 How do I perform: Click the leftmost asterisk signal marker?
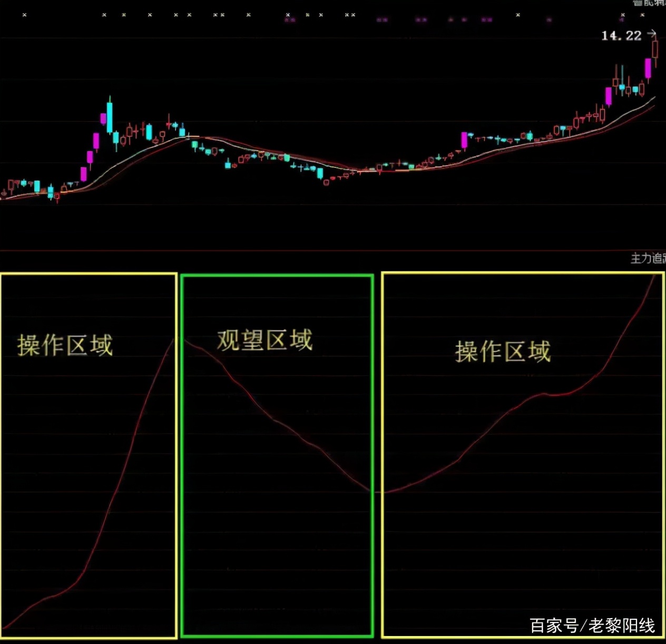pos(24,15)
